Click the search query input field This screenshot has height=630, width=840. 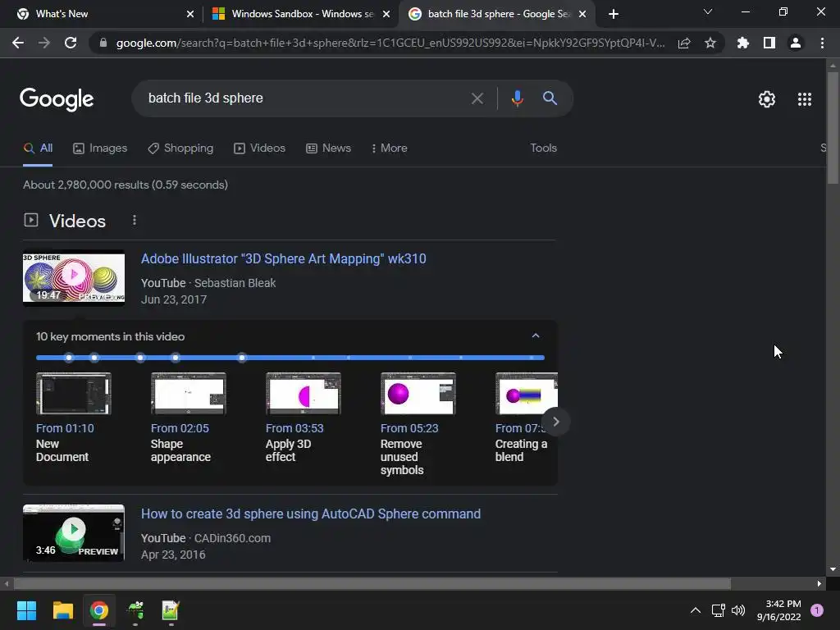[x=303, y=98]
